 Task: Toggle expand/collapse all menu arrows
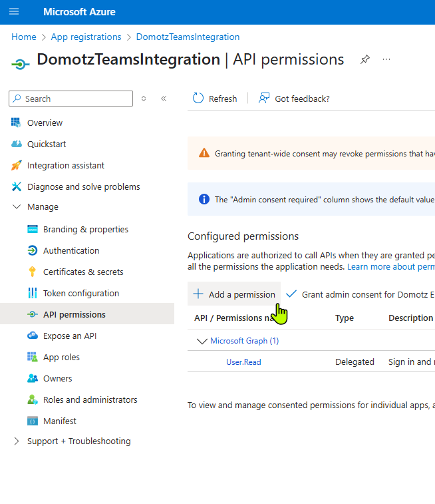pos(144,99)
